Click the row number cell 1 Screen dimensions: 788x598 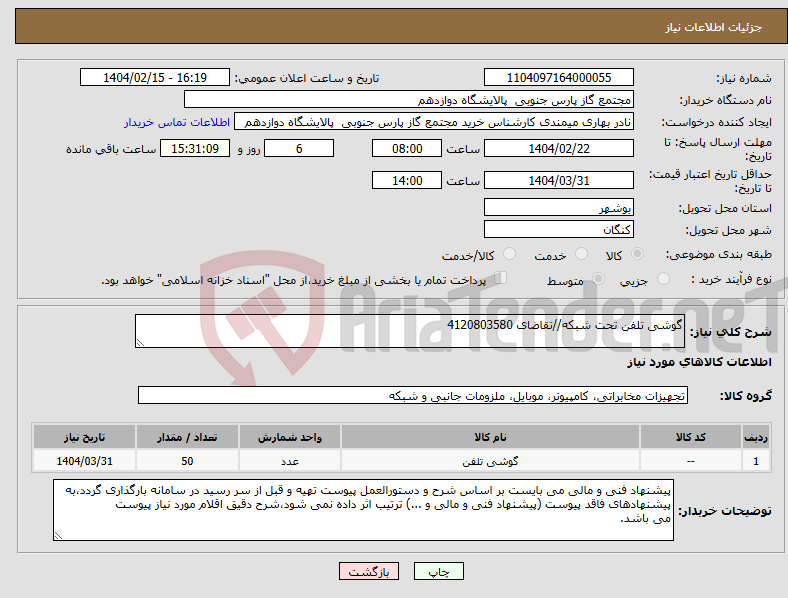(756, 461)
